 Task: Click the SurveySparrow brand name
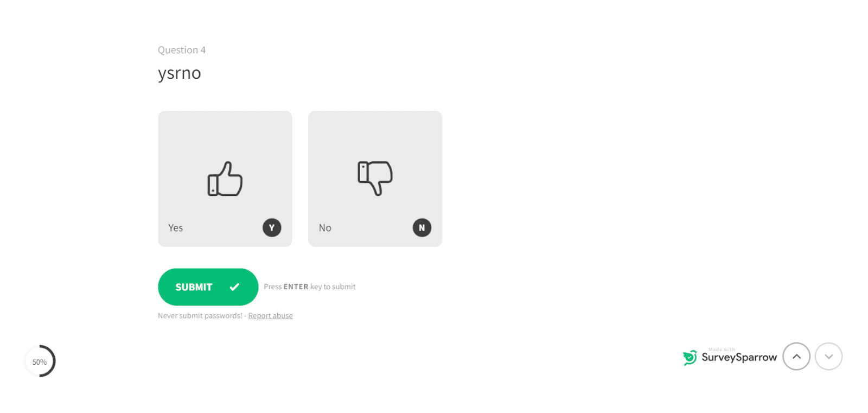(x=739, y=357)
